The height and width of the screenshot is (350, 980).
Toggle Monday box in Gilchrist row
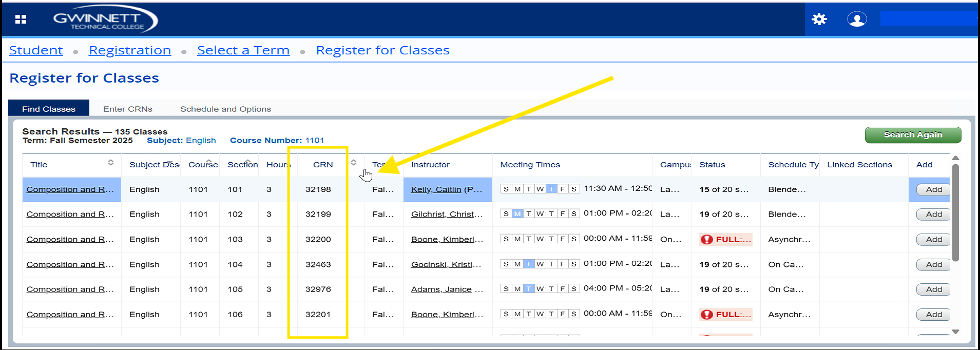coord(517,214)
